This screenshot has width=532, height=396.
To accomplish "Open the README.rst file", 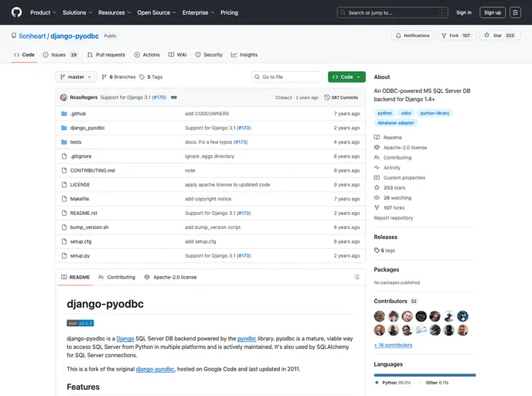I will (x=84, y=213).
